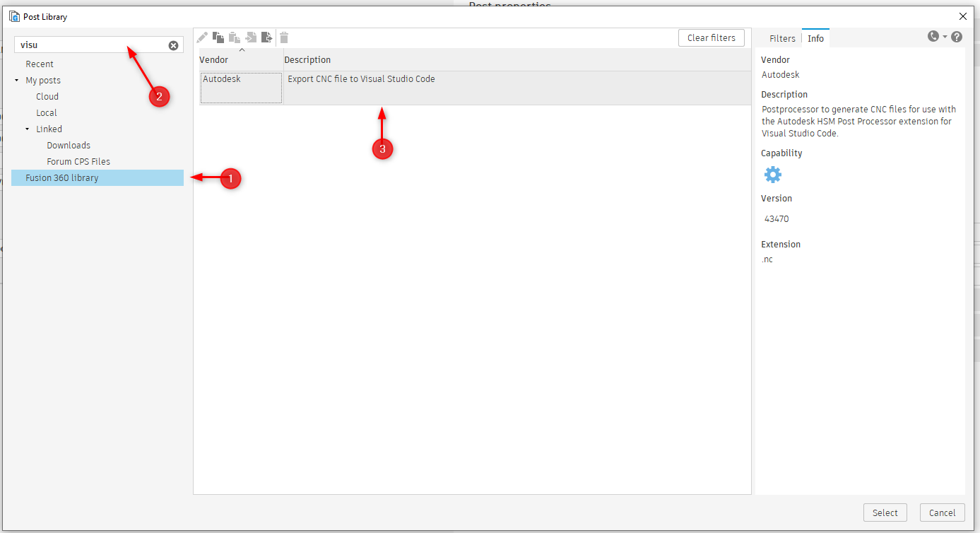Open the help question mark icon
Image resolution: width=980 pixels, height=533 pixels.
[956, 35]
